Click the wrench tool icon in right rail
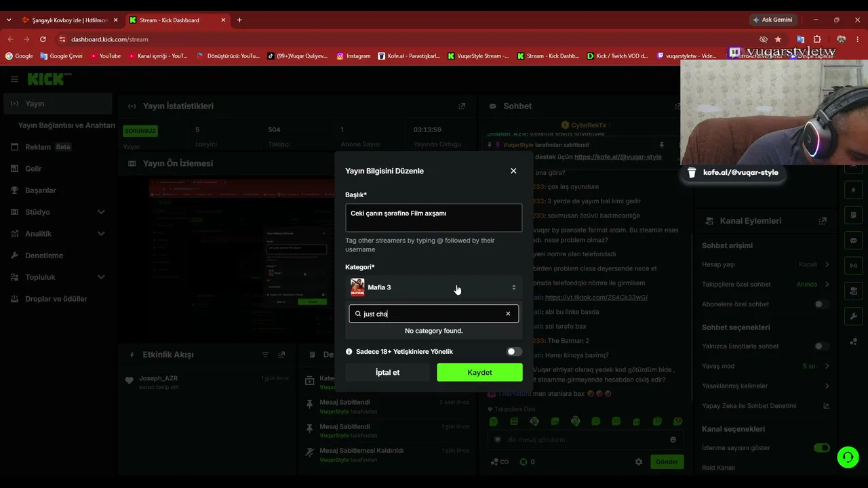 [853, 317]
